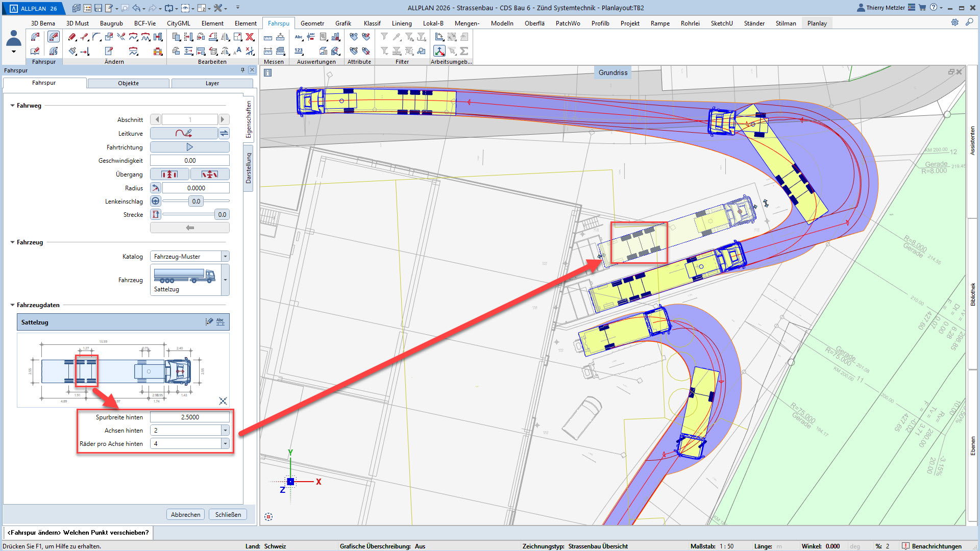This screenshot has height=551, width=980.
Task: Click the Radius arc icon button
Action: click(x=156, y=188)
